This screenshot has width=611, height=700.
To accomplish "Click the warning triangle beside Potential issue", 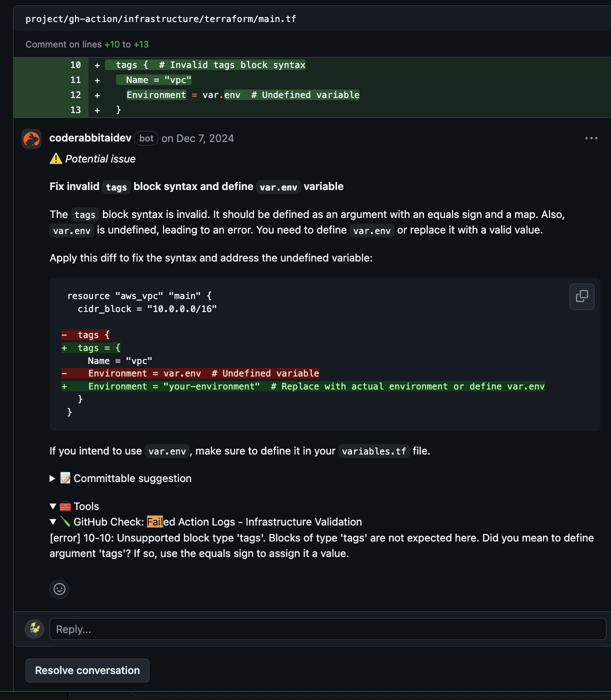I will click(x=55, y=158).
